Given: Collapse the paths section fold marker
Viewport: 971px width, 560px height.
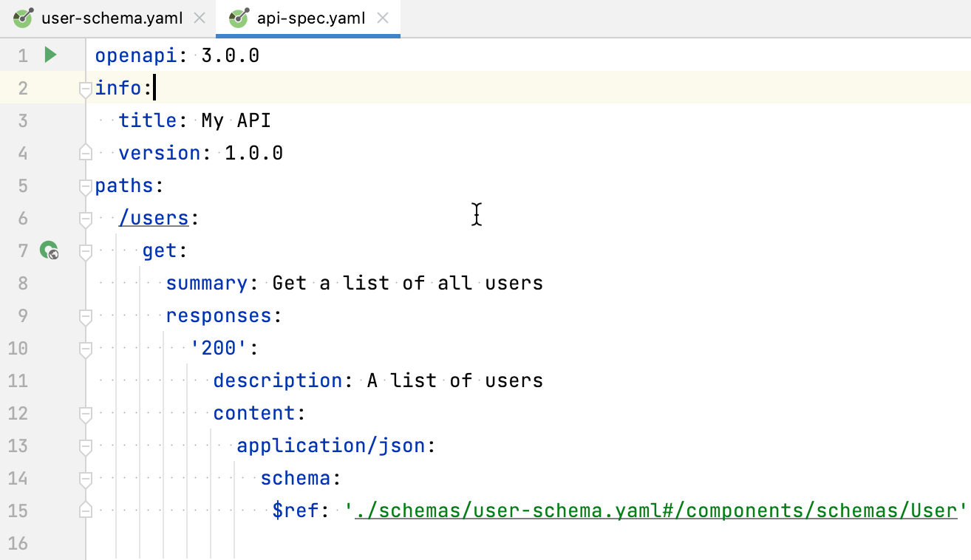Looking at the screenshot, I should [84, 185].
